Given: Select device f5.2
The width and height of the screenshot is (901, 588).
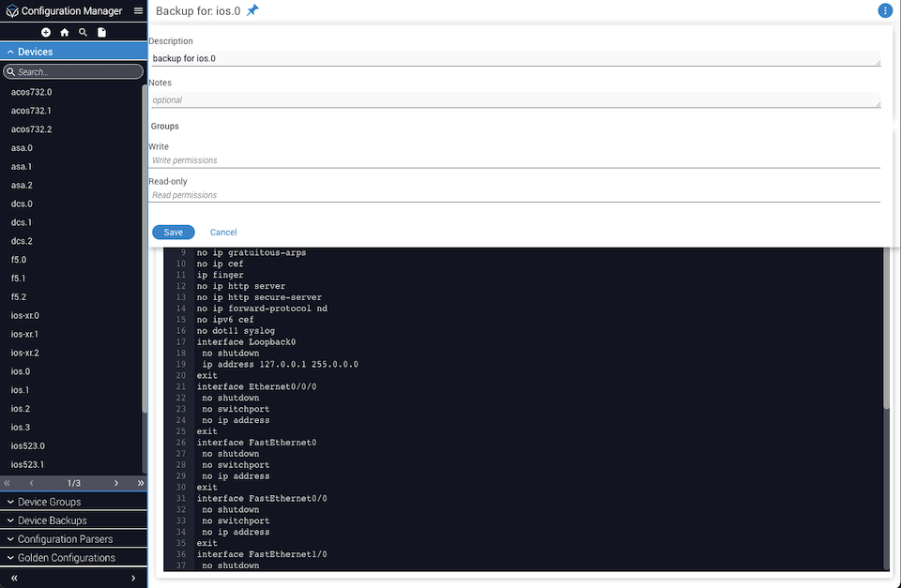Looking at the screenshot, I should coord(19,297).
